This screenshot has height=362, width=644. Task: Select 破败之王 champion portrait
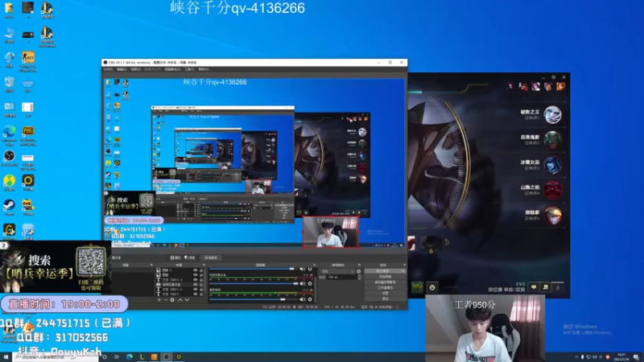(x=552, y=114)
